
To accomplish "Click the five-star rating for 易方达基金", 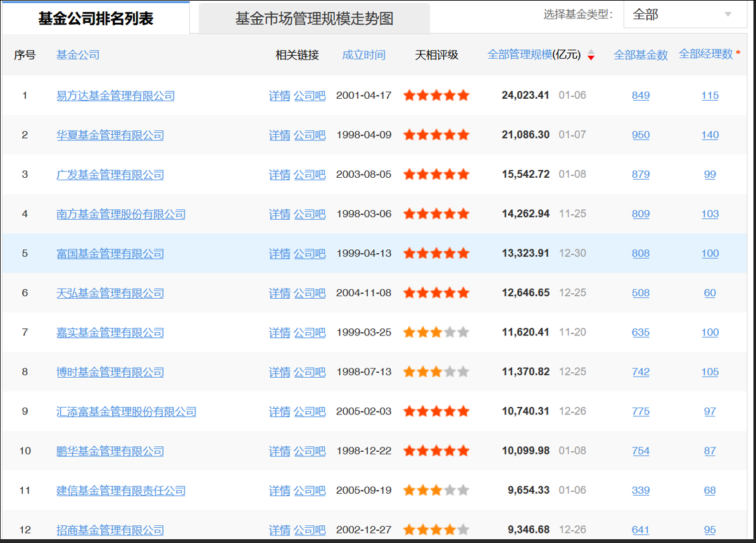I will [x=436, y=95].
